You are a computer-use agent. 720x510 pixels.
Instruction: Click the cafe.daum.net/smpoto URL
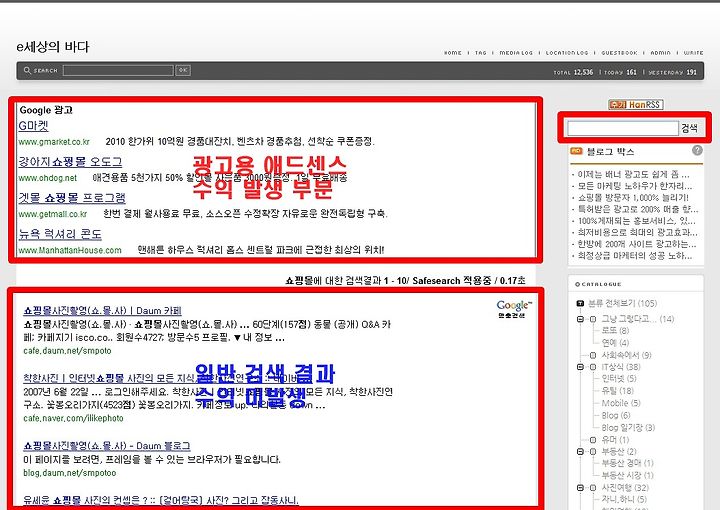(68, 351)
